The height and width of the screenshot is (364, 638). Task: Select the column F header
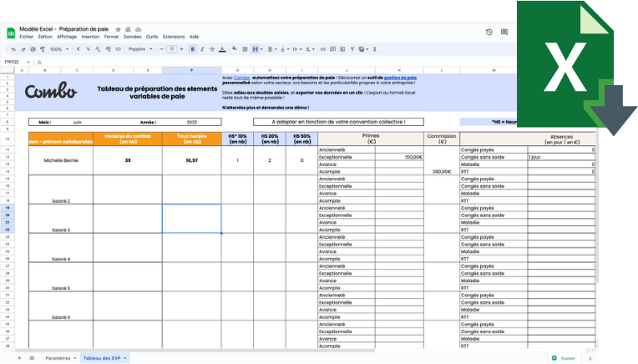coord(191,70)
